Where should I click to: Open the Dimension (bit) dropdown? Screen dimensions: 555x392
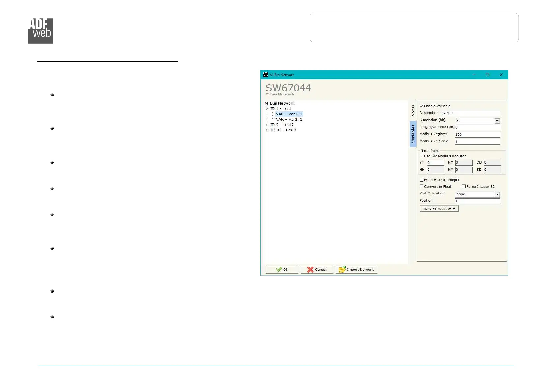click(x=497, y=121)
